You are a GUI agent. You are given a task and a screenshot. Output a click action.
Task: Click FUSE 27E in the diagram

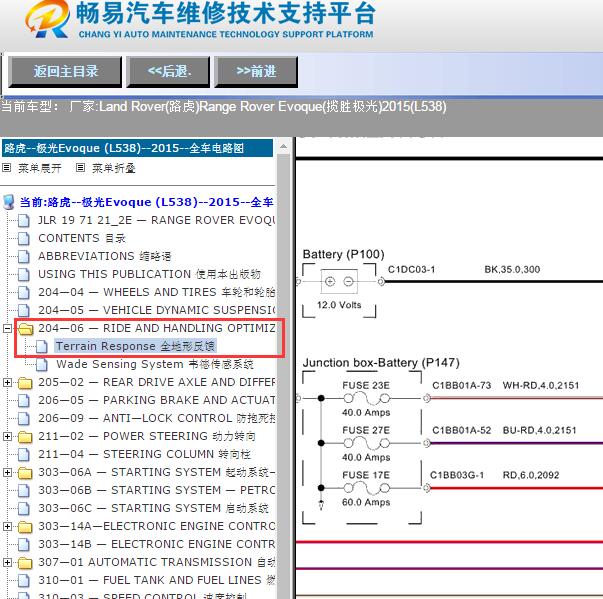point(366,430)
